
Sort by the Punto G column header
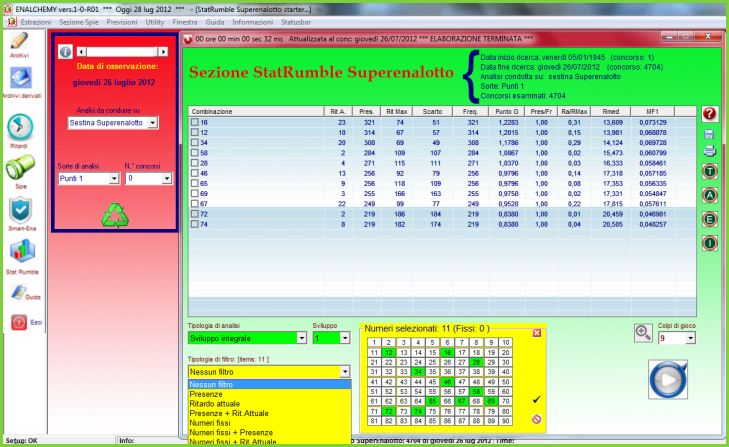[507, 112]
